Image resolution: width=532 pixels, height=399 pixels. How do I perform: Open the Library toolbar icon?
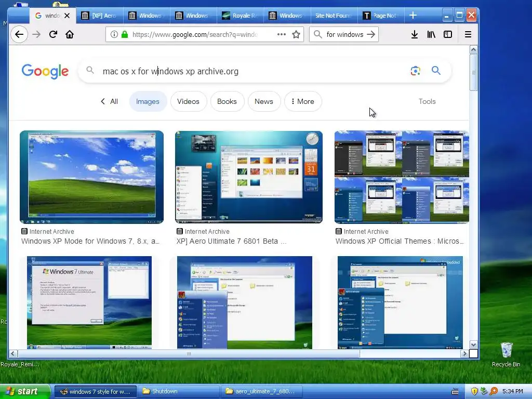pyautogui.click(x=431, y=34)
